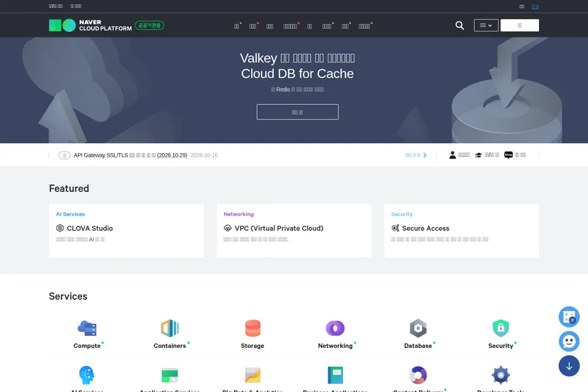This screenshot has width=588, height=392.
Task: Click the graduation cap icon link
Action: pos(478,155)
